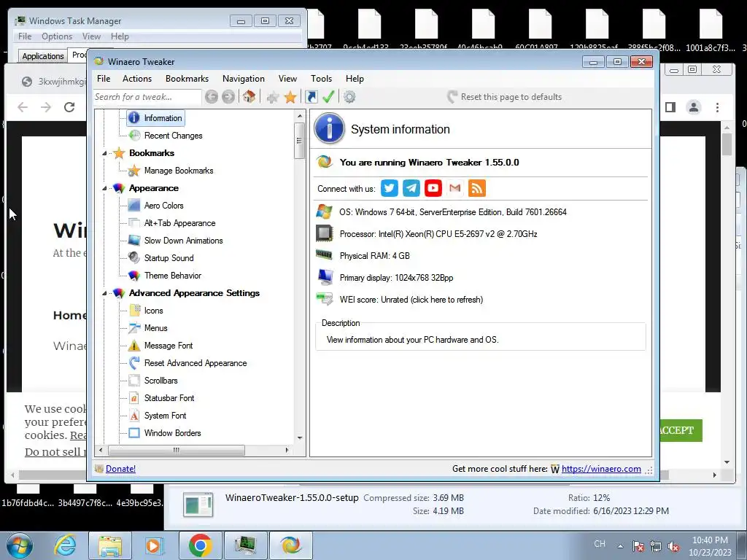Open the View menu in Winaero Tweaker

click(287, 79)
